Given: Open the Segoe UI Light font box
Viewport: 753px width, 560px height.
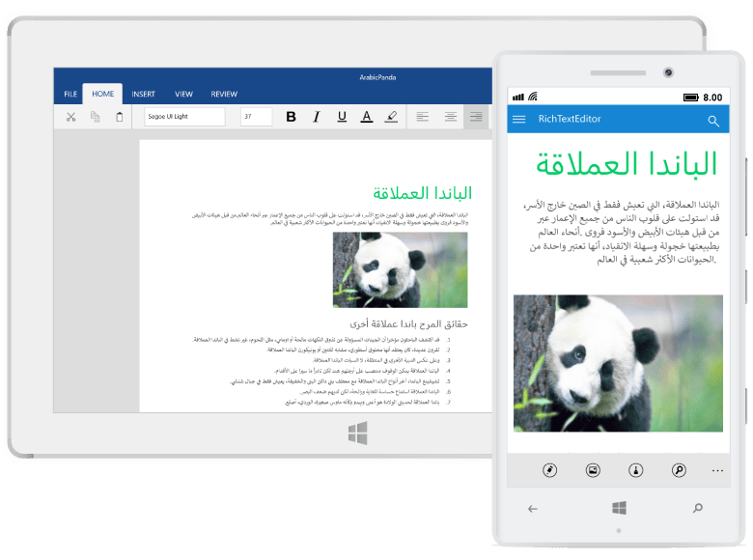Looking at the screenshot, I should (185, 117).
